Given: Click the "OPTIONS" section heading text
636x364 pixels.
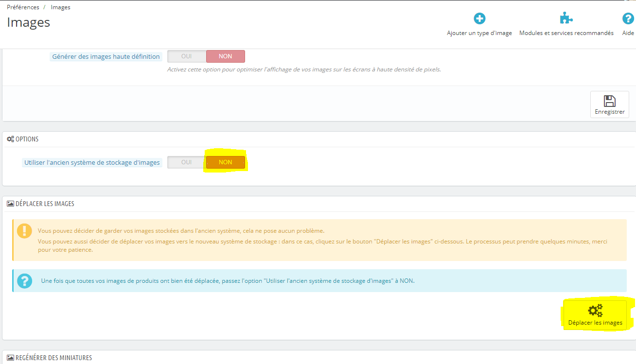Looking at the screenshot, I should pos(27,139).
